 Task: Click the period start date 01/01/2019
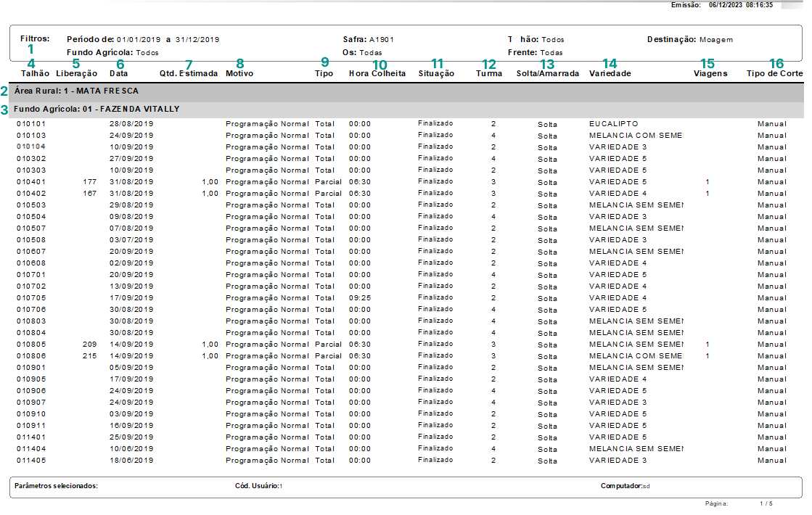coord(139,39)
